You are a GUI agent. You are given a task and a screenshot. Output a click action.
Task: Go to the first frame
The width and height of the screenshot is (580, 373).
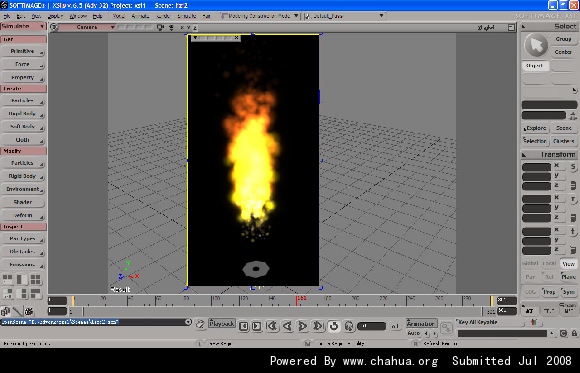(272, 326)
